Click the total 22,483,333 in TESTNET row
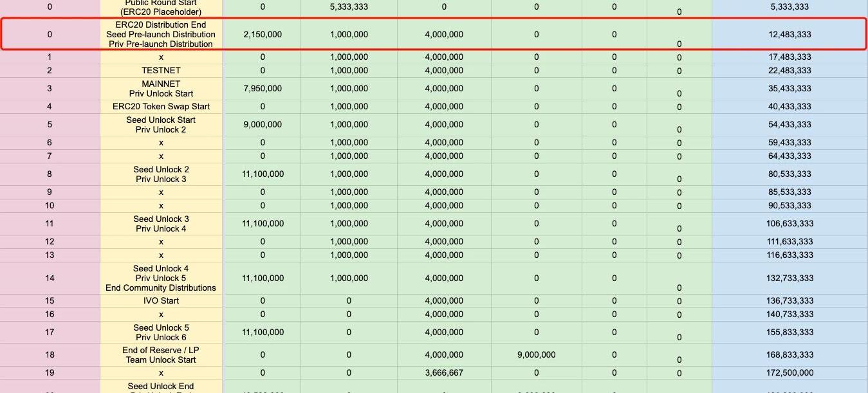This screenshot has height=393, width=868. pyautogui.click(x=790, y=70)
